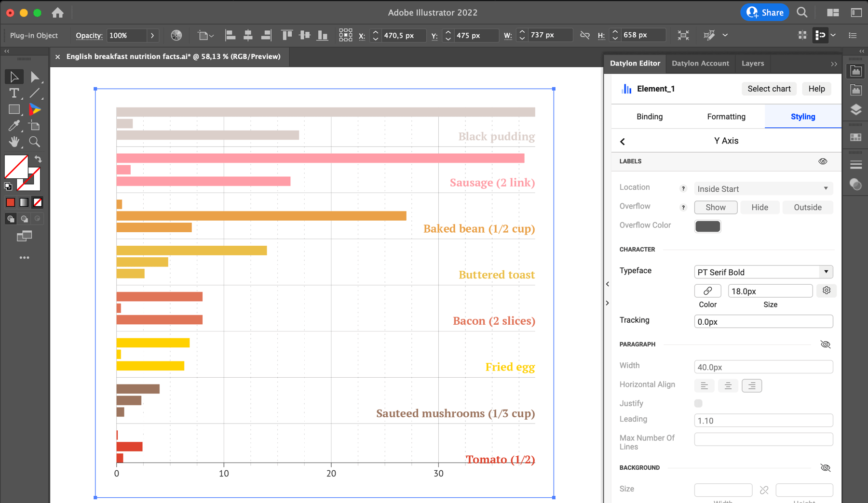Image resolution: width=868 pixels, height=503 pixels.
Task: Select the Zoom tool in the toolbar
Action: (x=34, y=141)
